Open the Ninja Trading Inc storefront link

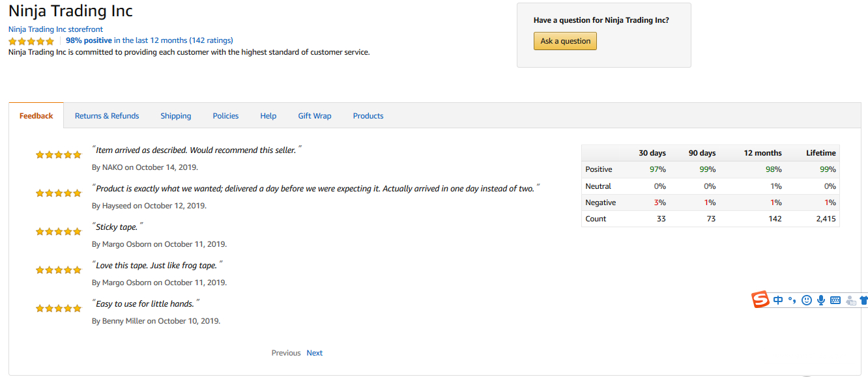pos(55,29)
